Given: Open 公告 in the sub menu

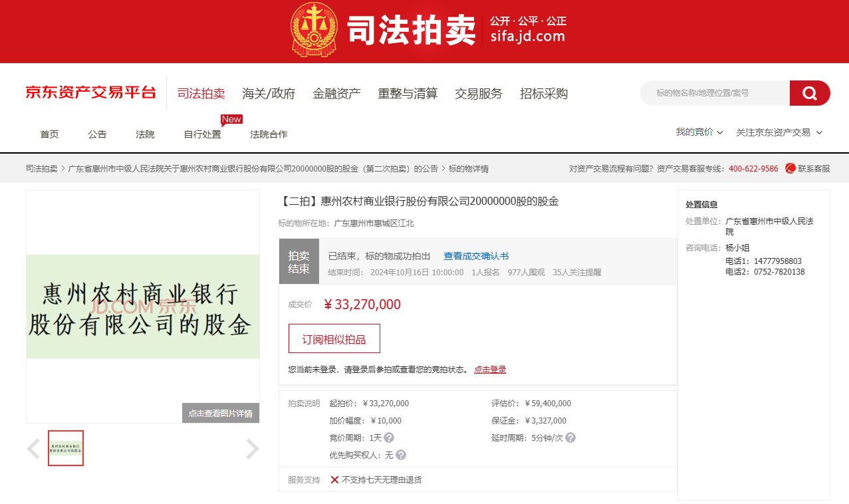Looking at the screenshot, I should [x=97, y=134].
